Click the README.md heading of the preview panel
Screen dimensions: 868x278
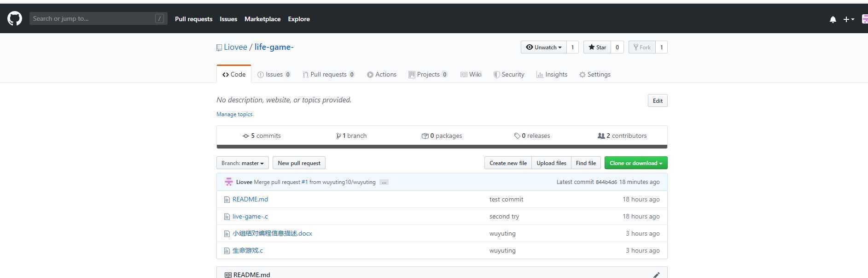(251, 274)
